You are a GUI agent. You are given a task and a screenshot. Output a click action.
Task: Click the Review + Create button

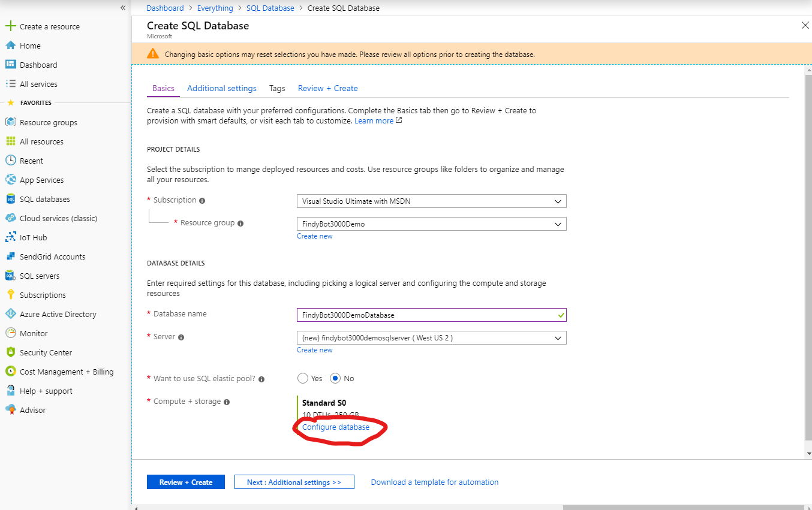186,482
